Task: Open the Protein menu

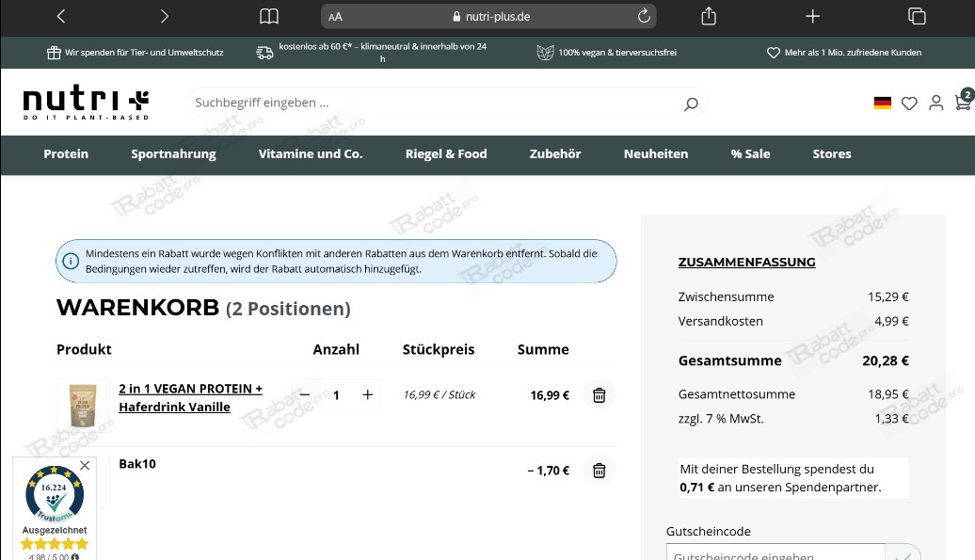Action: [x=66, y=154]
